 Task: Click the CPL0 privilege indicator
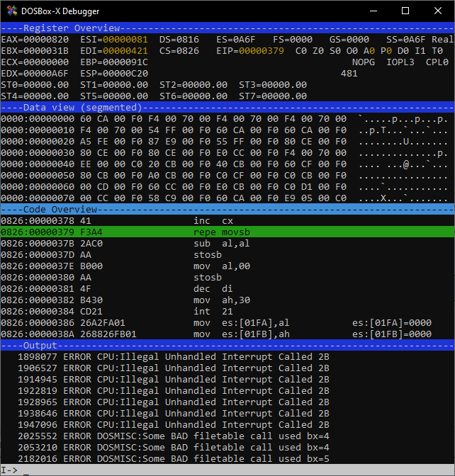tap(437, 62)
